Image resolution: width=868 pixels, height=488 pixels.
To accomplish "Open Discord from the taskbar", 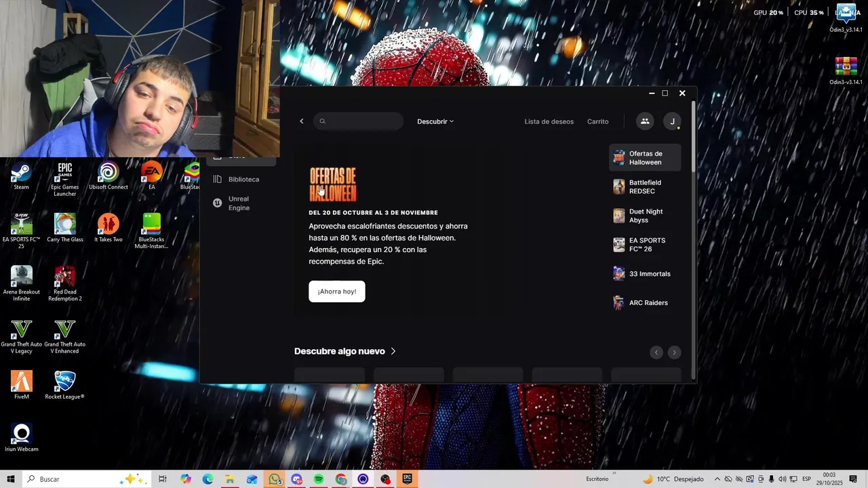I will tap(297, 479).
